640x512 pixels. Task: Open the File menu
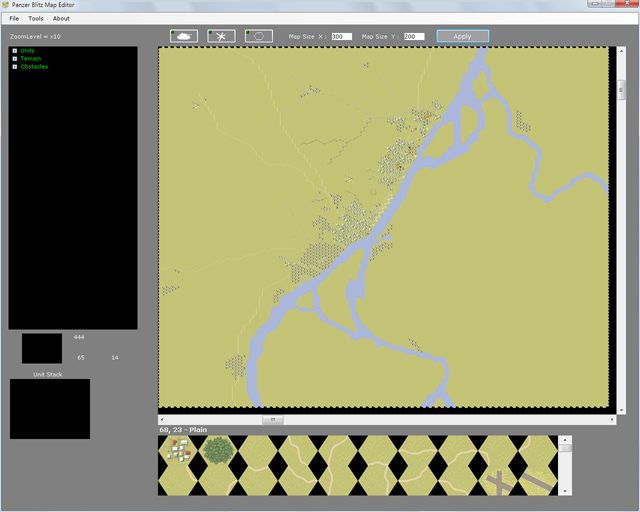pyautogui.click(x=14, y=19)
